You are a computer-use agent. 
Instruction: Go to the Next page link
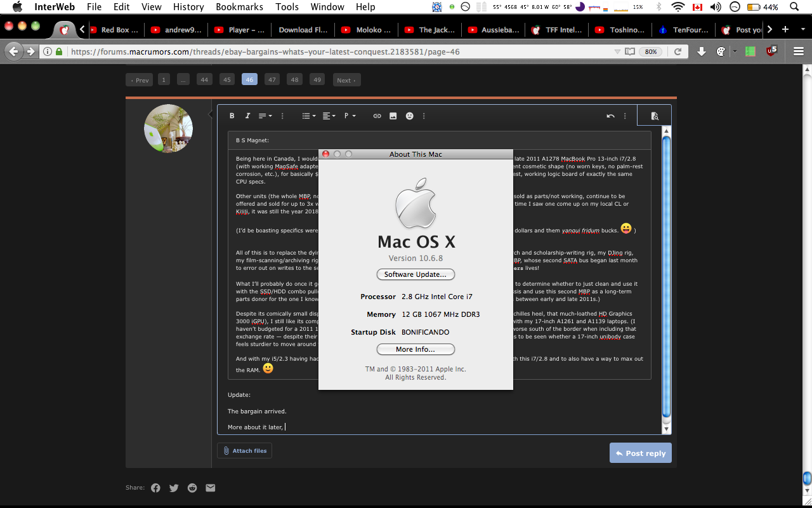tap(346, 80)
